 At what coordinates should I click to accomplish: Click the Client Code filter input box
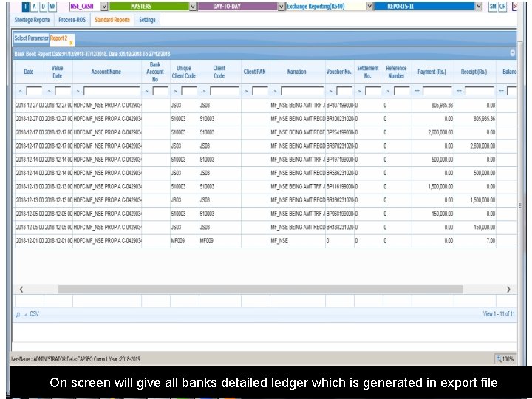coord(225,91)
